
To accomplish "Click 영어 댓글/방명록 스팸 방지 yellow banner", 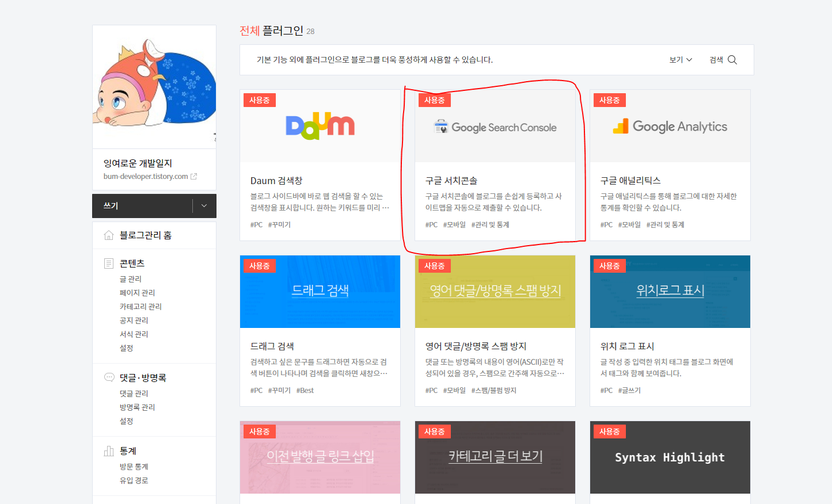I will pos(495,292).
